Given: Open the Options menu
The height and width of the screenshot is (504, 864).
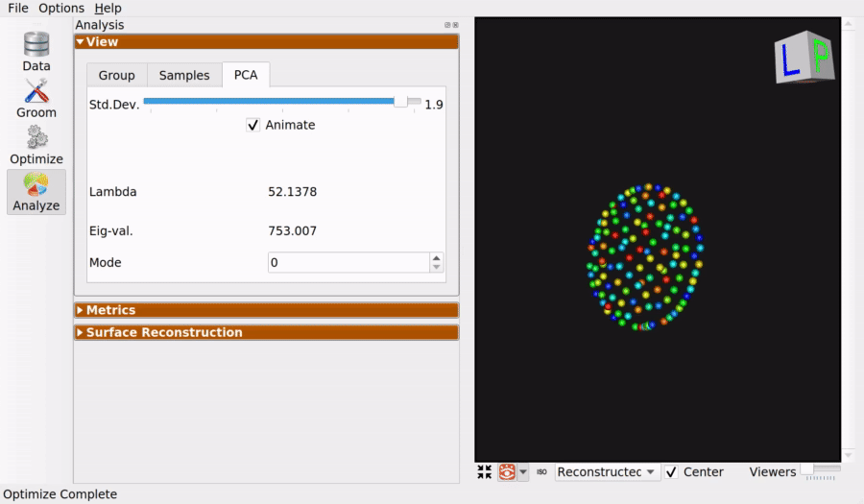Looking at the screenshot, I should click(x=61, y=9).
